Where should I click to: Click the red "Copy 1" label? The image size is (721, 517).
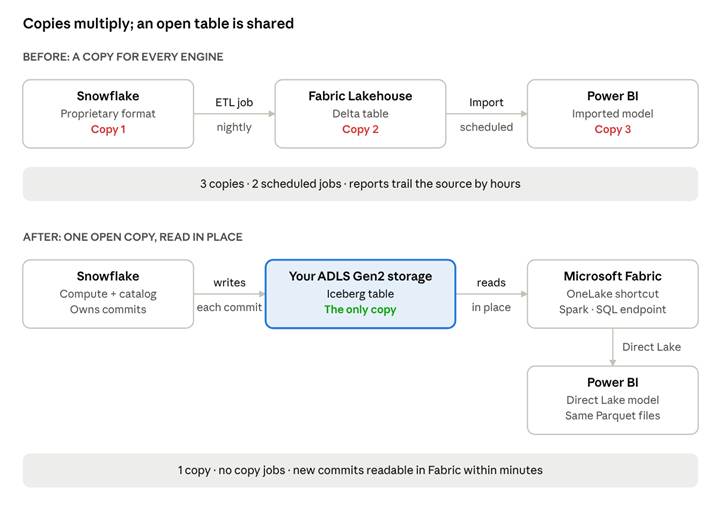pyautogui.click(x=108, y=129)
